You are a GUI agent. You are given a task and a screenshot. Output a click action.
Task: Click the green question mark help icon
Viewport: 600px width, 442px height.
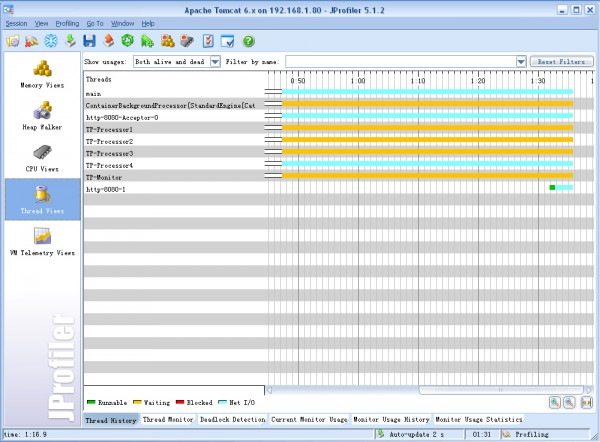point(248,41)
